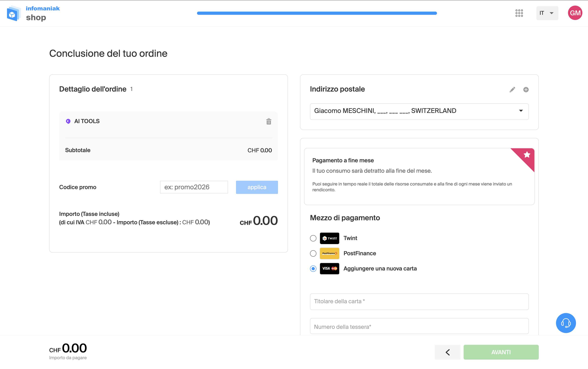Screen dimensions: 588x369
Task: Focus the Numero della tessera field
Action: [419, 326]
